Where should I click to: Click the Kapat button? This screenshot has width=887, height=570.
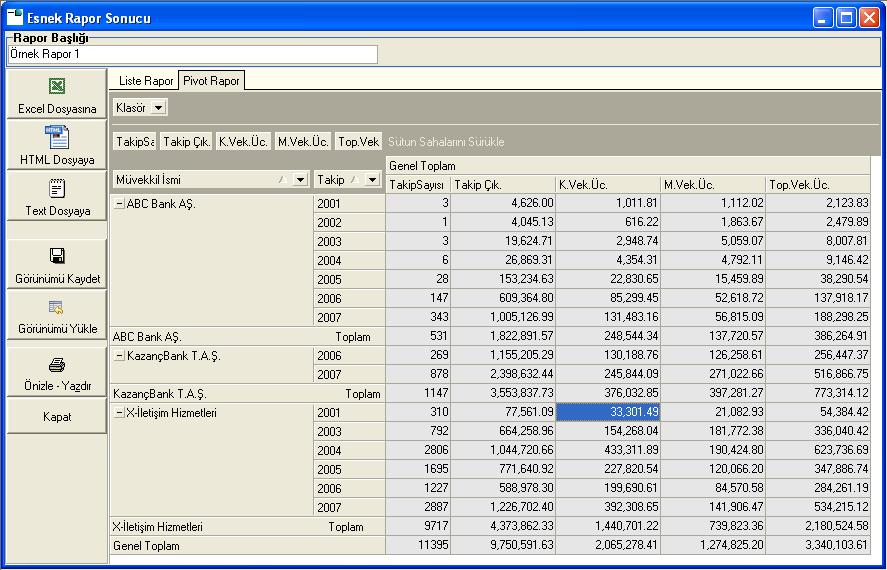point(57,416)
